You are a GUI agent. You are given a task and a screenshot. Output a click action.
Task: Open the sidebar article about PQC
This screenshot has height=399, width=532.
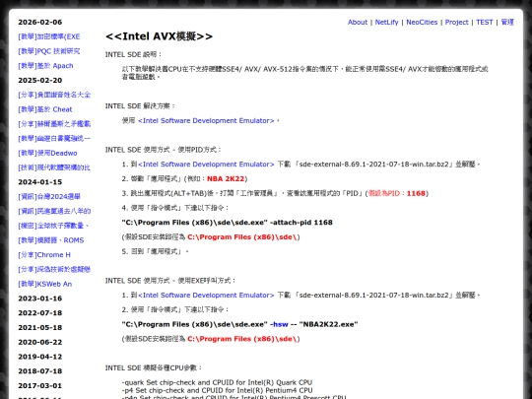point(49,51)
